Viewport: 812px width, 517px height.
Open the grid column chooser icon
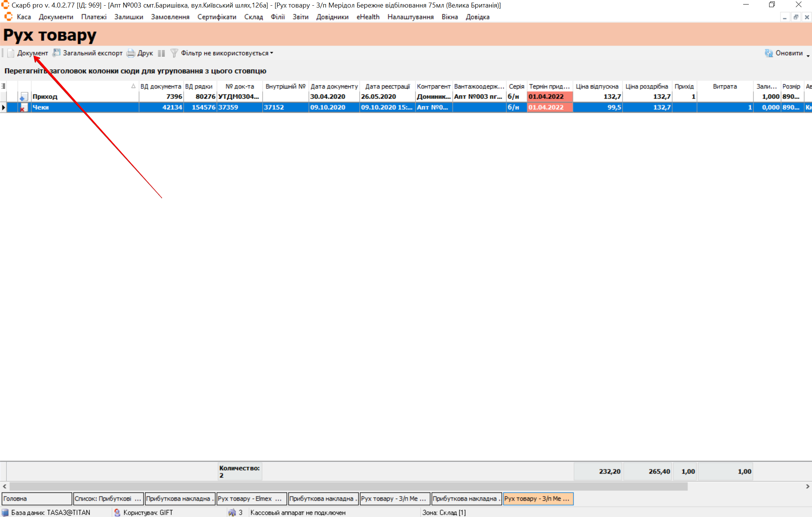(3, 86)
